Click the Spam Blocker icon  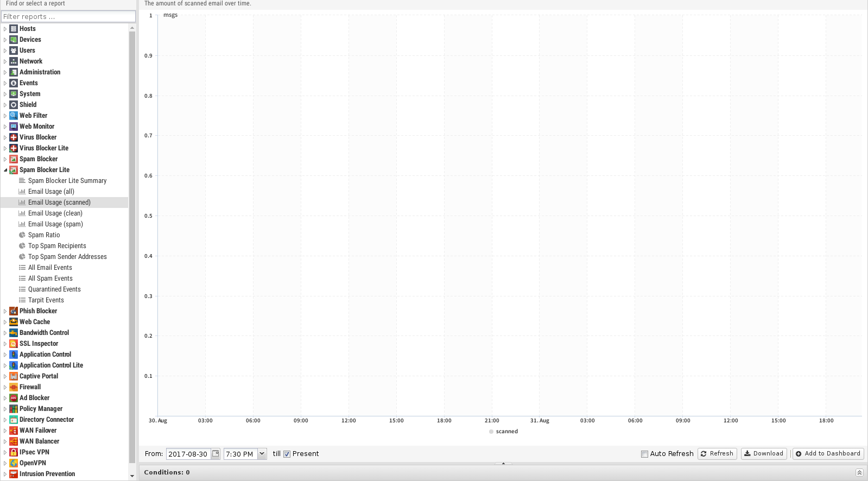14,159
